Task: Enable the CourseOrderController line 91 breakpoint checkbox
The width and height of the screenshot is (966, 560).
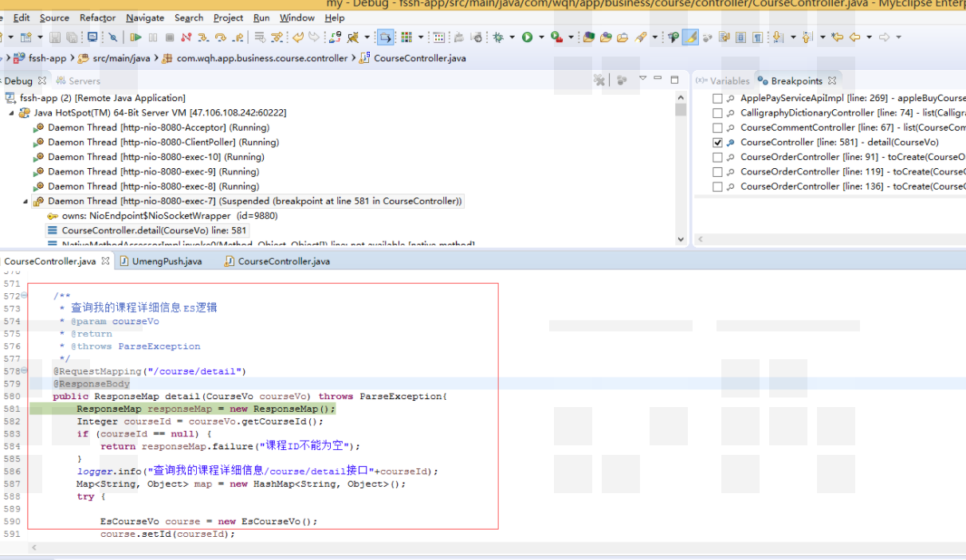Action: point(717,157)
